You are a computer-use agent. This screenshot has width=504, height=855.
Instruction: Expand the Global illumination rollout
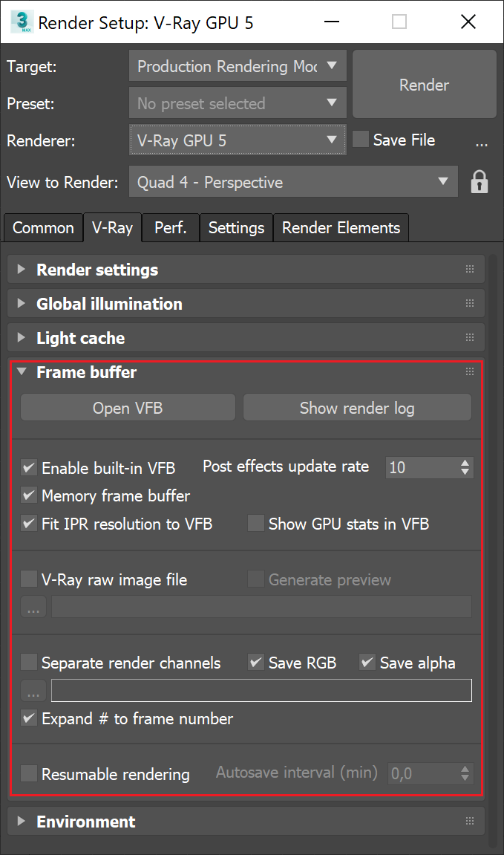(x=109, y=304)
